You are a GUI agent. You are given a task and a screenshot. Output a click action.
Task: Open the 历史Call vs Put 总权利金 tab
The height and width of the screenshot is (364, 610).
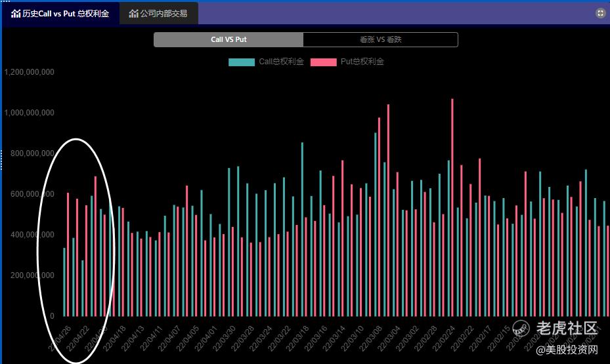[x=60, y=14]
